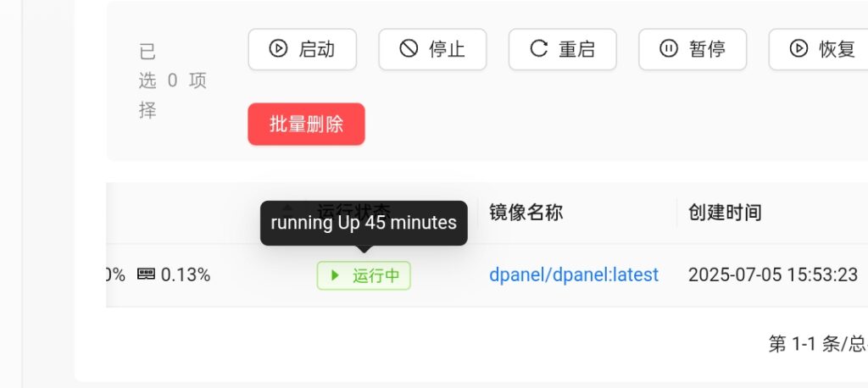The height and width of the screenshot is (388, 868).
Task: Click the circular arrow icon in 重启
Action: pos(538,48)
